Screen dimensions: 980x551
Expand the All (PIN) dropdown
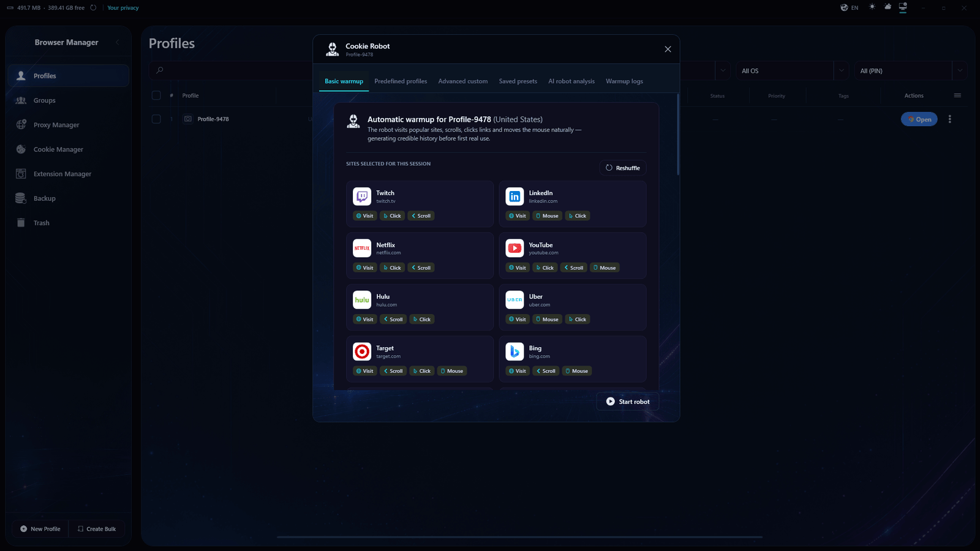960,70
